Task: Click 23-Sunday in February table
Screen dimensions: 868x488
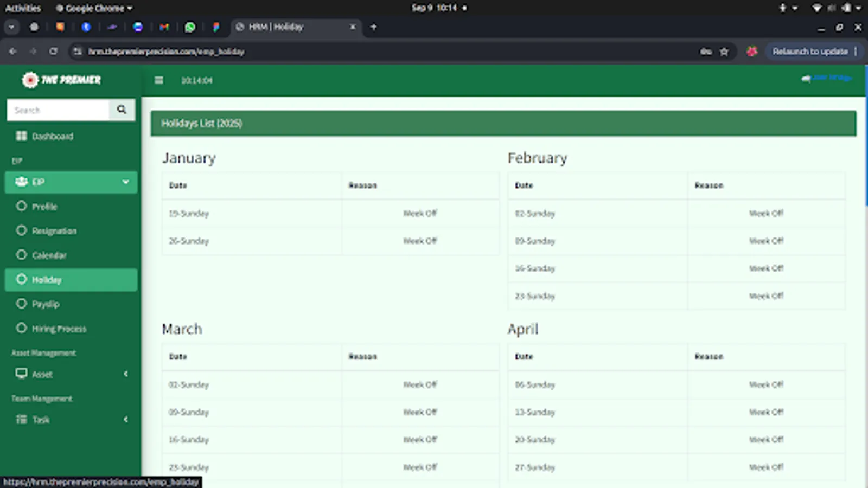Action: coord(535,296)
